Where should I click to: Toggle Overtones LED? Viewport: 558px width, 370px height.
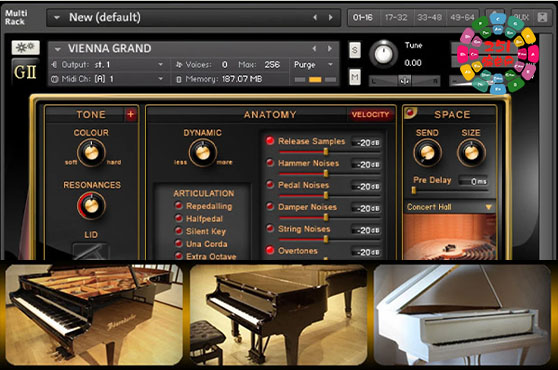click(x=270, y=250)
